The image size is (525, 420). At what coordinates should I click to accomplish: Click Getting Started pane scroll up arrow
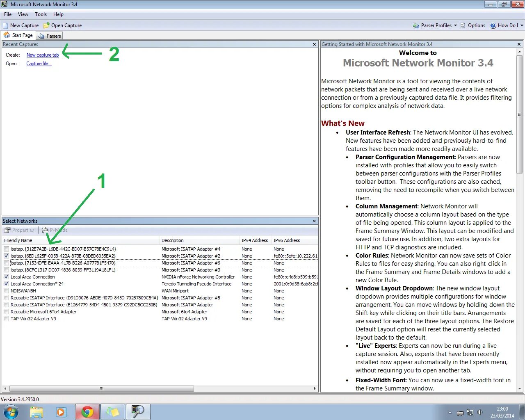(520, 52)
